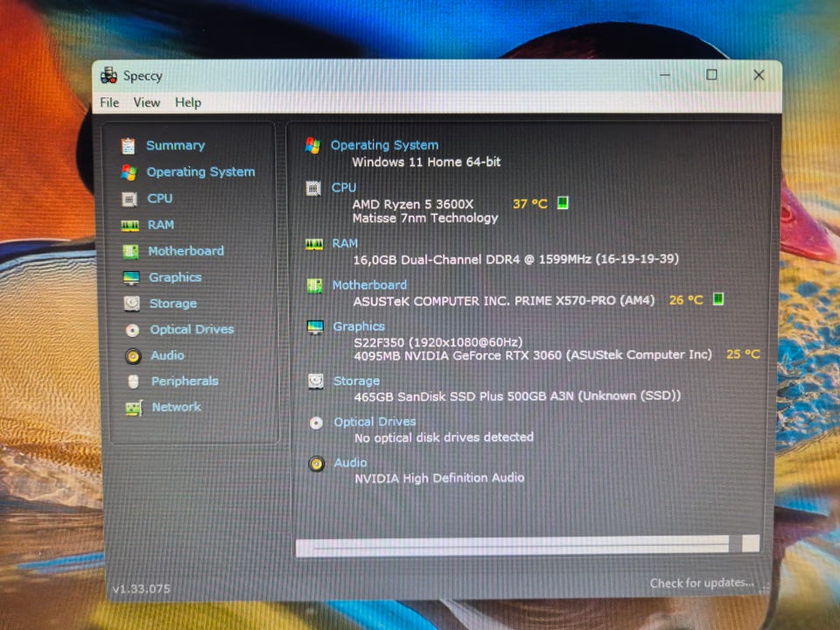Click RAM heading link in summary

(x=345, y=244)
